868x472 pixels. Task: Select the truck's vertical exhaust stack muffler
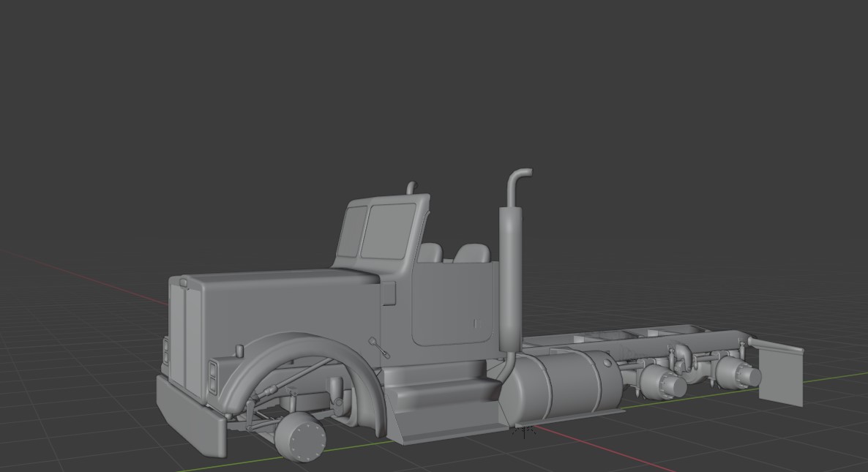pyautogui.click(x=510, y=280)
